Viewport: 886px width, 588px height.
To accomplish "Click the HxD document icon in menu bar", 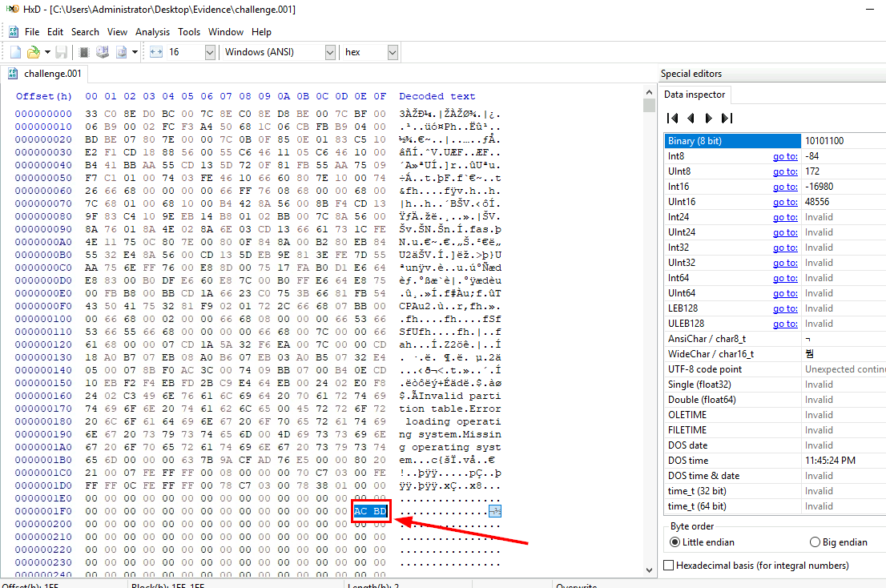I will point(14,32).
